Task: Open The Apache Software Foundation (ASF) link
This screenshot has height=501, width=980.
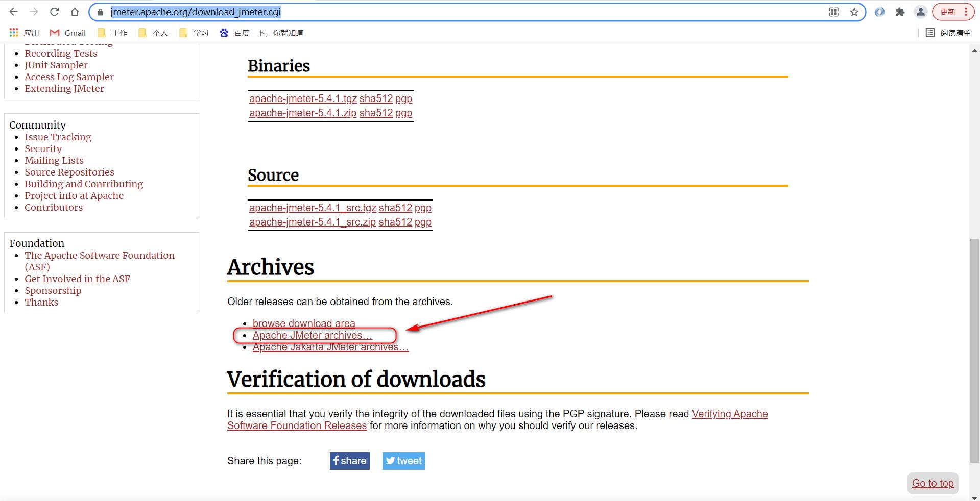Action: click(100, 261)
